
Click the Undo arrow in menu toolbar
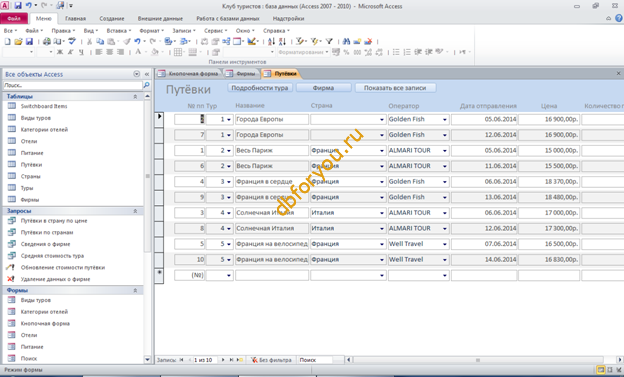137,41
